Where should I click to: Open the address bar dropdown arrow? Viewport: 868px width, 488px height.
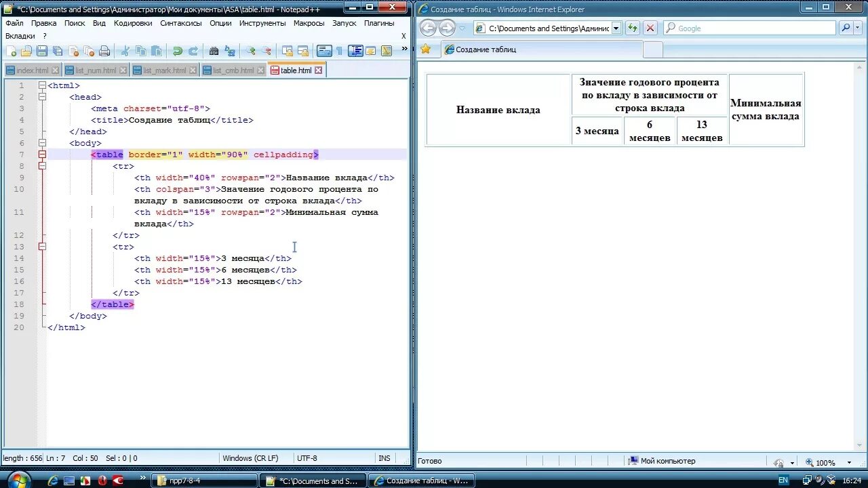(616, 28)
